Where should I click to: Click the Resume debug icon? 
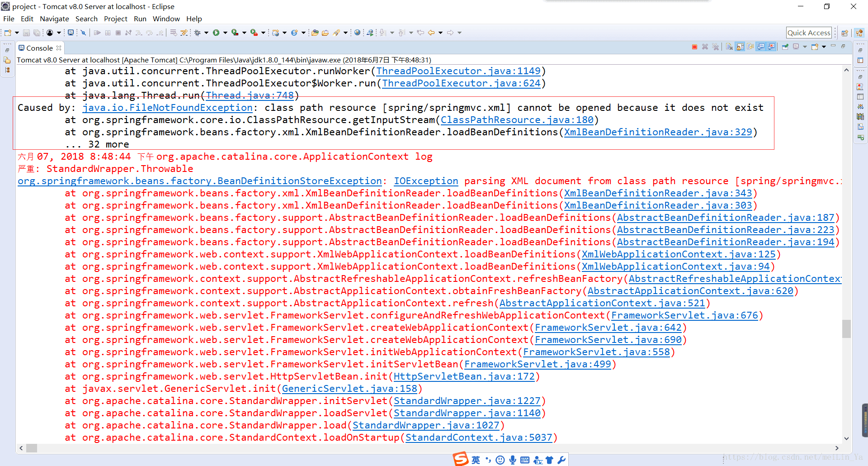97,33
